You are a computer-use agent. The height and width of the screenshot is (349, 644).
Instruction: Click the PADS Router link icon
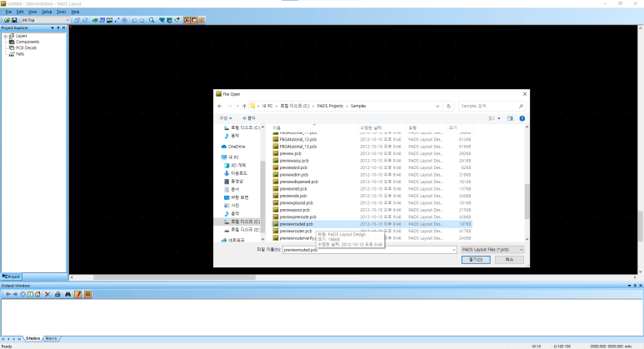click(x=177, y=20)
